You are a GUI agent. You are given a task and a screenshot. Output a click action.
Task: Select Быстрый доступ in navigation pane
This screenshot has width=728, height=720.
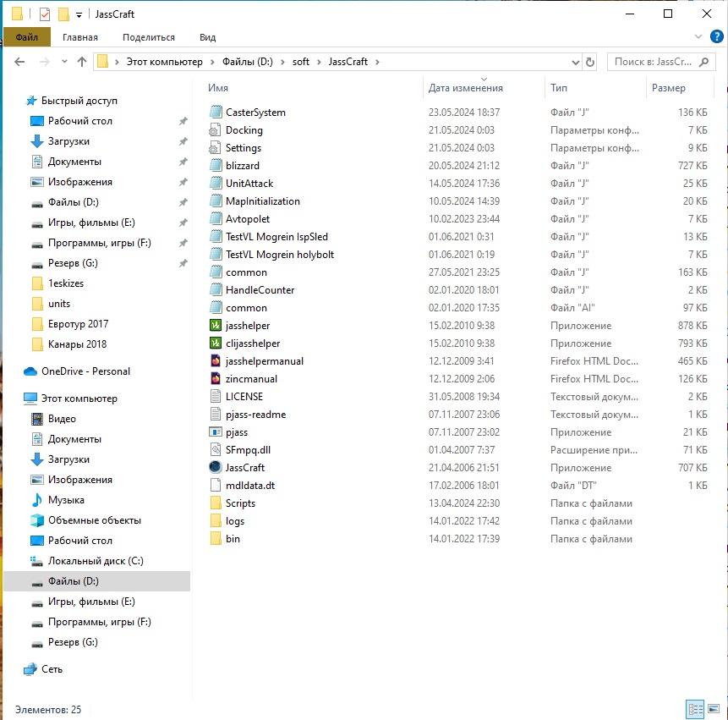click(x=79, y=101)
